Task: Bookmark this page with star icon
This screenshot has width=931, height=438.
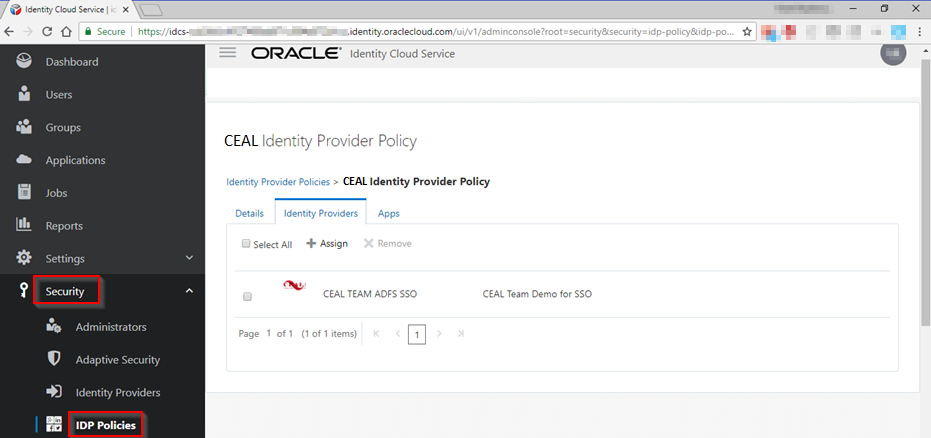Action: pos(747,32)
